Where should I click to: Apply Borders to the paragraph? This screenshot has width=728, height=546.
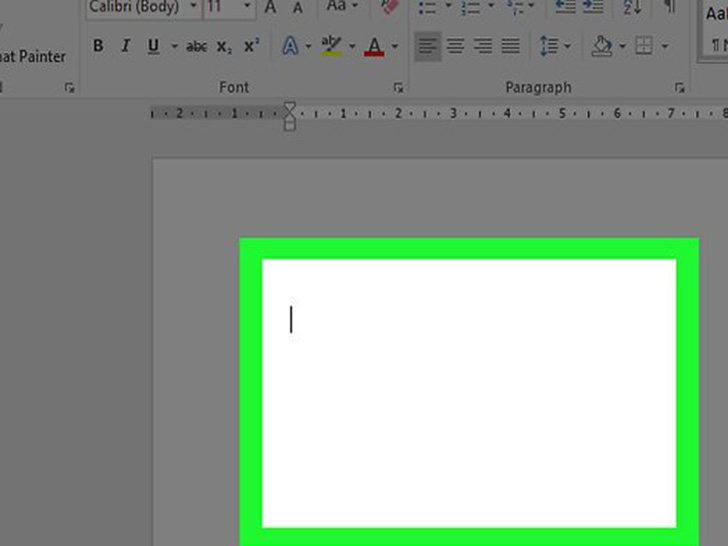pos(644,46)
